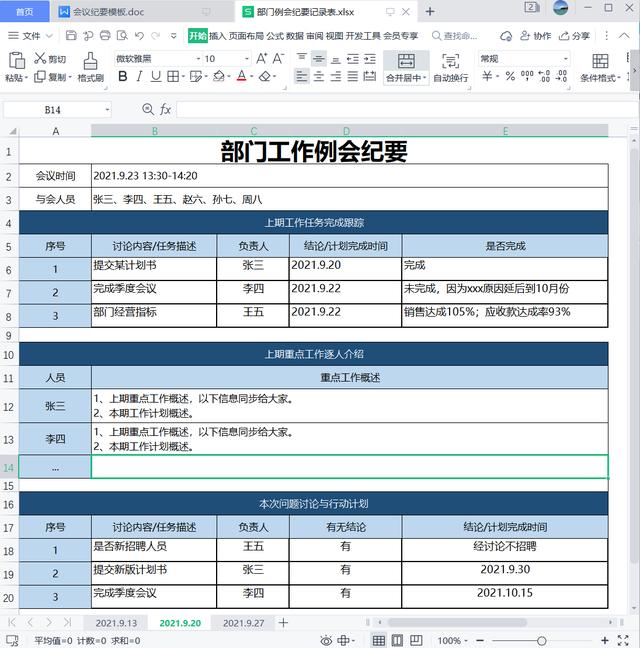Activate the Format Painter brush

tap(90, 61)
